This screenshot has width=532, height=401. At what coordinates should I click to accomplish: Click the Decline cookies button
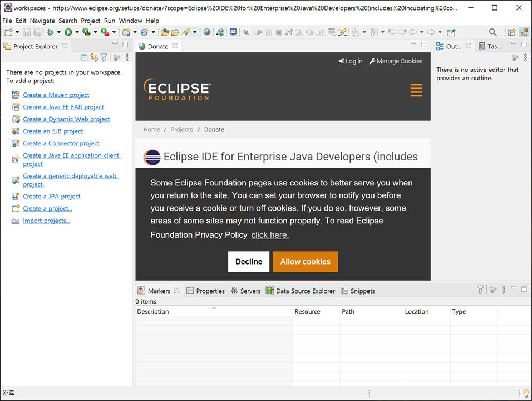(x=249, y=261)
